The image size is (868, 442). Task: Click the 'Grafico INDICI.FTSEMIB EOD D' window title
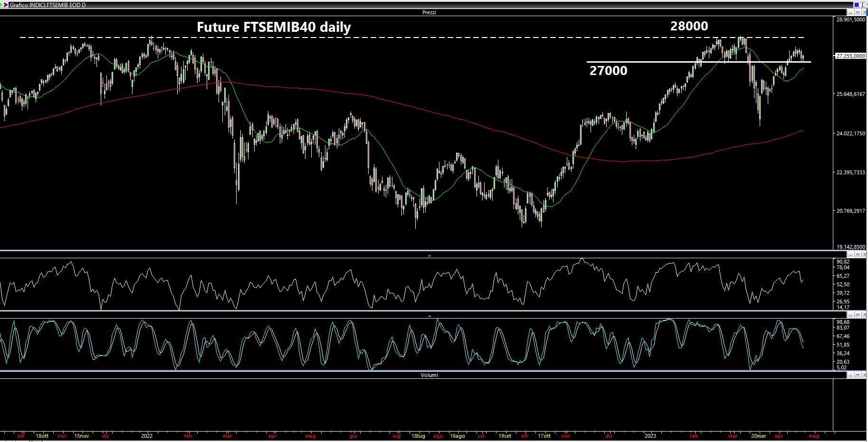[x=48, y=5]
